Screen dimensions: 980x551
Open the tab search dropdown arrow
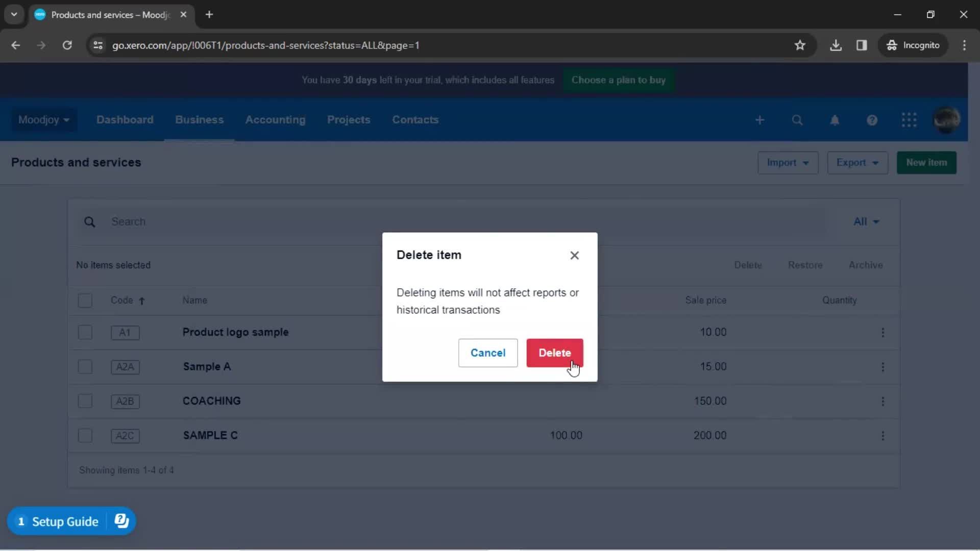tap(14, 15)
